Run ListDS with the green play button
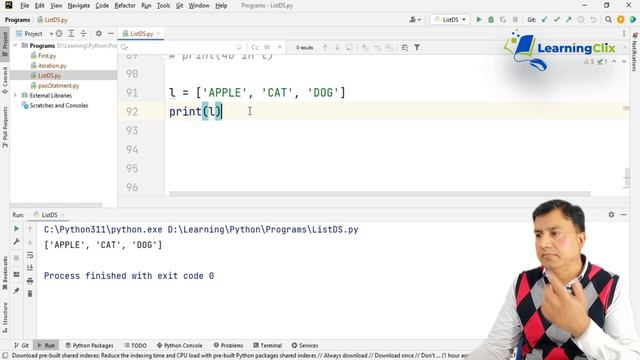This screenshot has height=360, width=640. pos(479,20)
